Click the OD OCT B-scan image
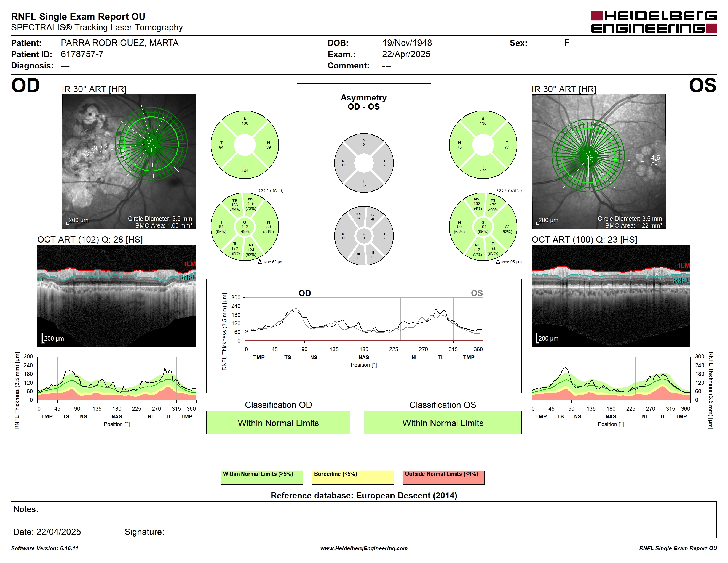Viewport: 728px width, 563px height. [x=117, y=296]
